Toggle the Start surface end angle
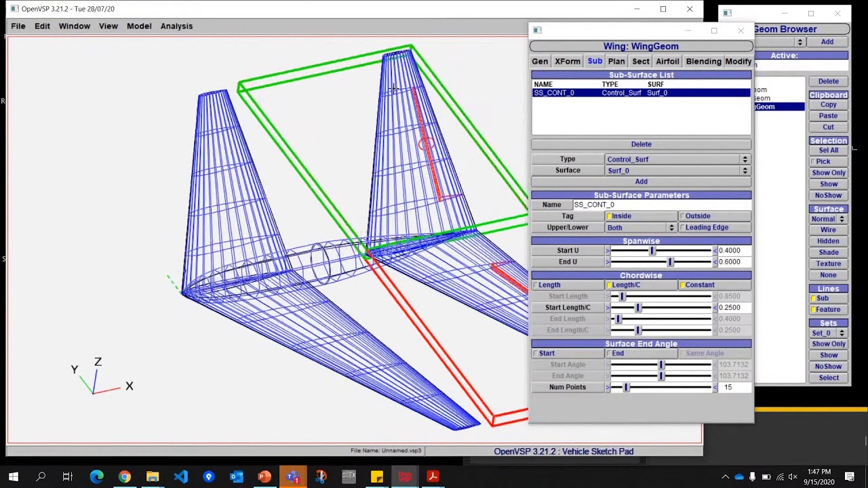The image size is (868, 488). click(568, 354)
